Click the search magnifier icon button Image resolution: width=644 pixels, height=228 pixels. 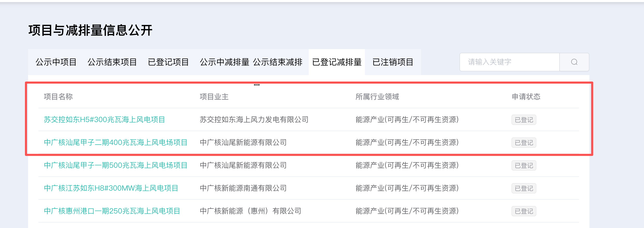coord(574,62)
